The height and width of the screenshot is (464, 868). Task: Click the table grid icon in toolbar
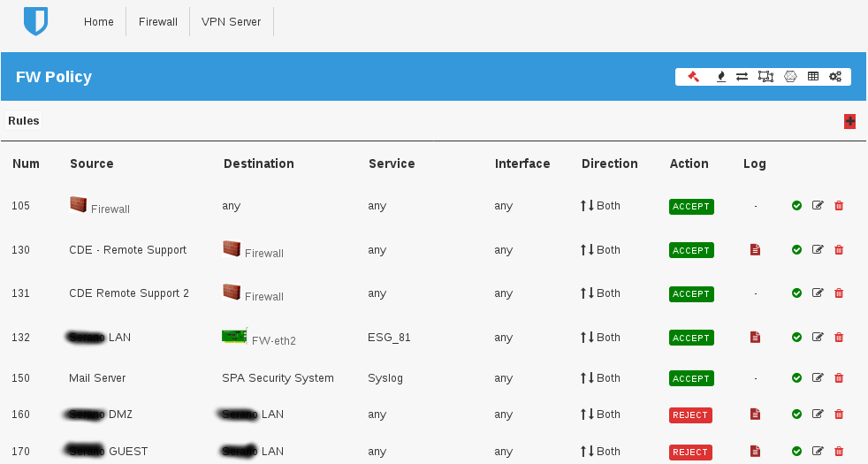[x=813, y=77]
